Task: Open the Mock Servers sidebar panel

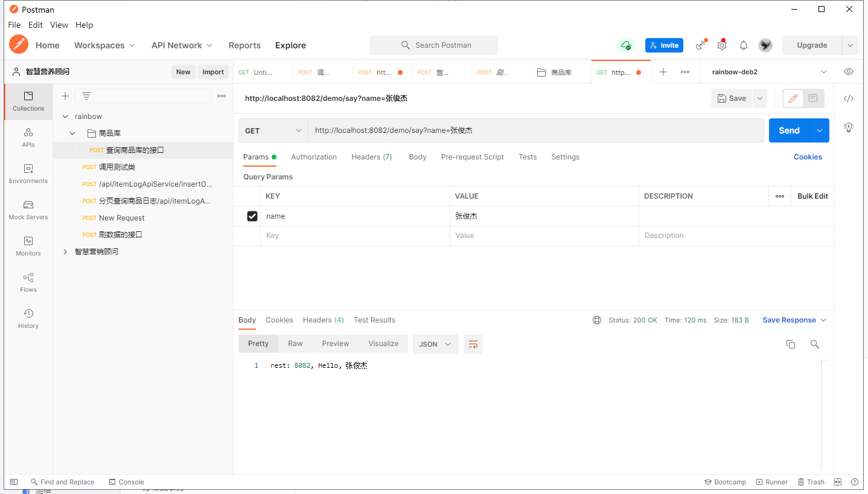Action: point(28,210)
